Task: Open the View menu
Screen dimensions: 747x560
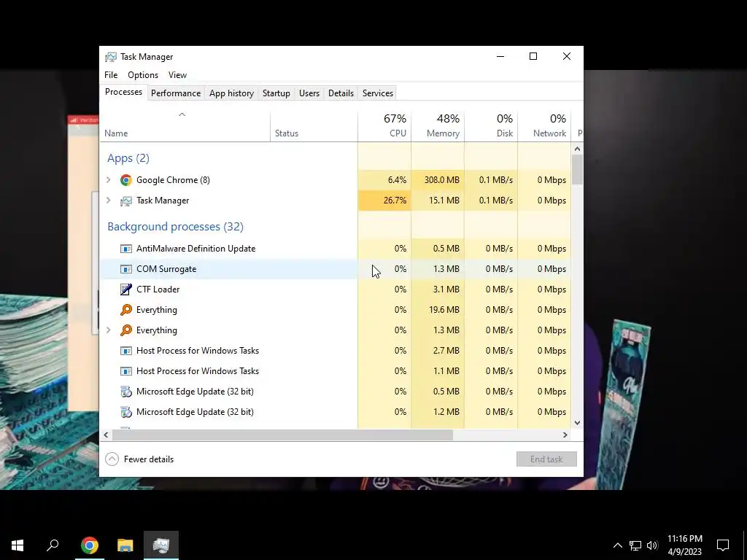Action: coord(177,75)
